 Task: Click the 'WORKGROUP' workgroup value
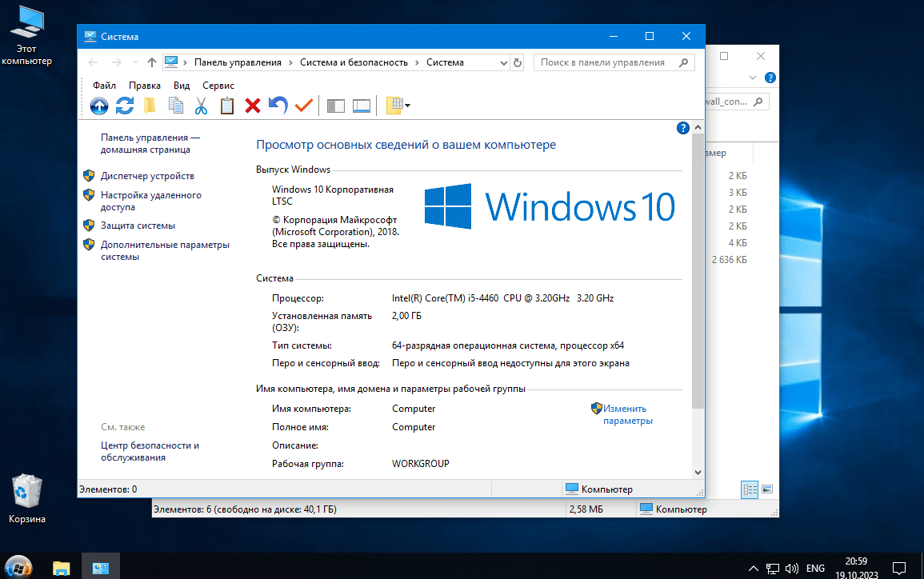point(420,464)
